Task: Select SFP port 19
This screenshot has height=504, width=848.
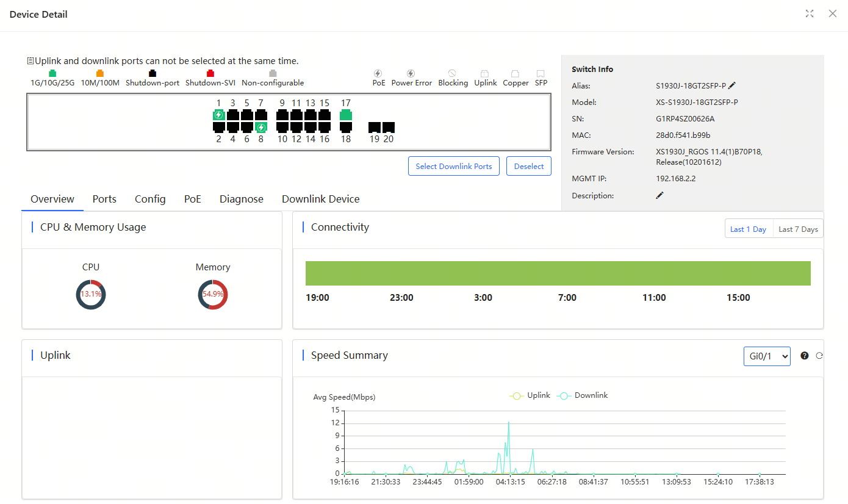Action: (374, 127)
